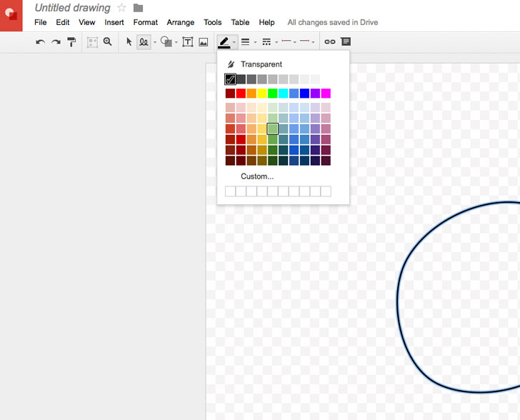Screen dimensions: 520x420
Task: Open the Edit menu
Action: [x=63, y=22]
